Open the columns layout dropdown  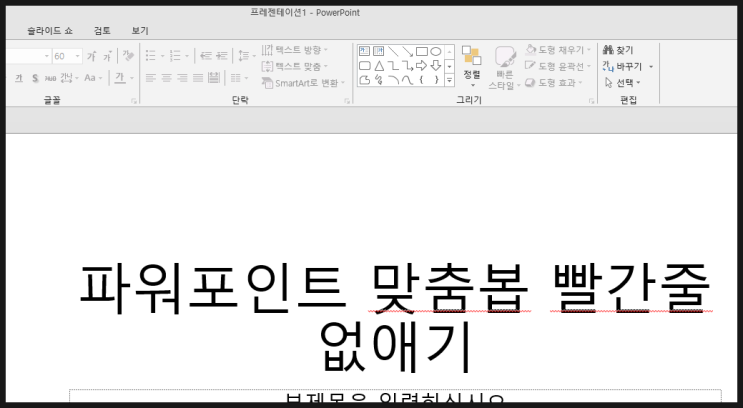[x=239, y=78]
